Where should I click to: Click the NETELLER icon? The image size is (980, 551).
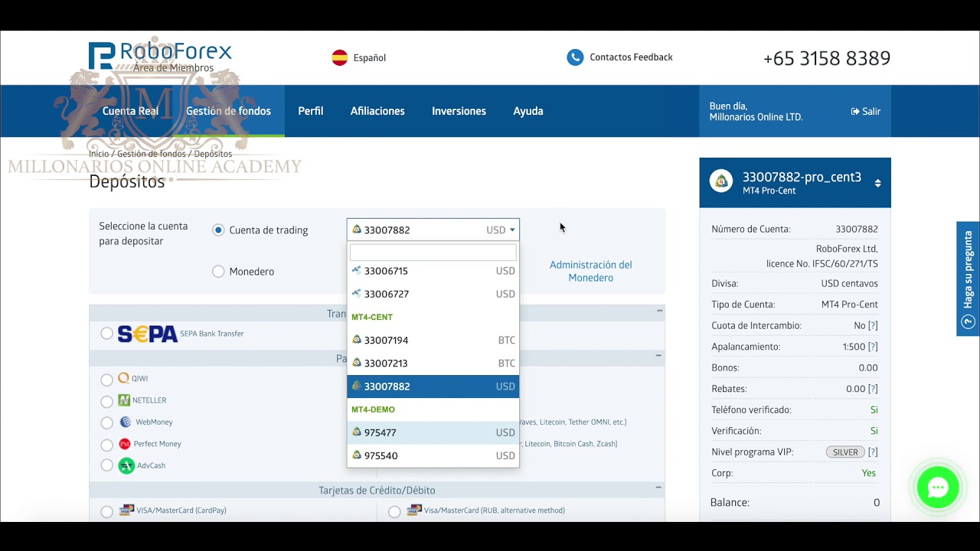pyautogui.click(x=124, y=400)
